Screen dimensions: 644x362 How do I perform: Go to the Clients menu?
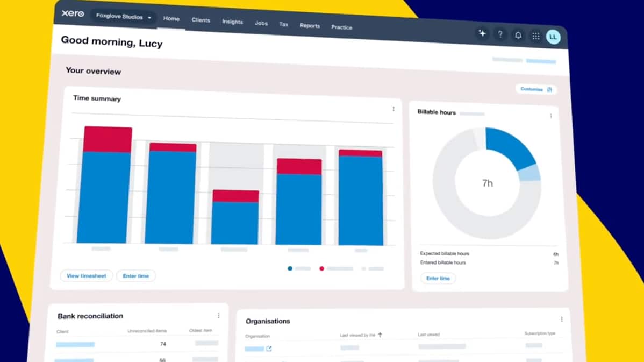[201, 20]
